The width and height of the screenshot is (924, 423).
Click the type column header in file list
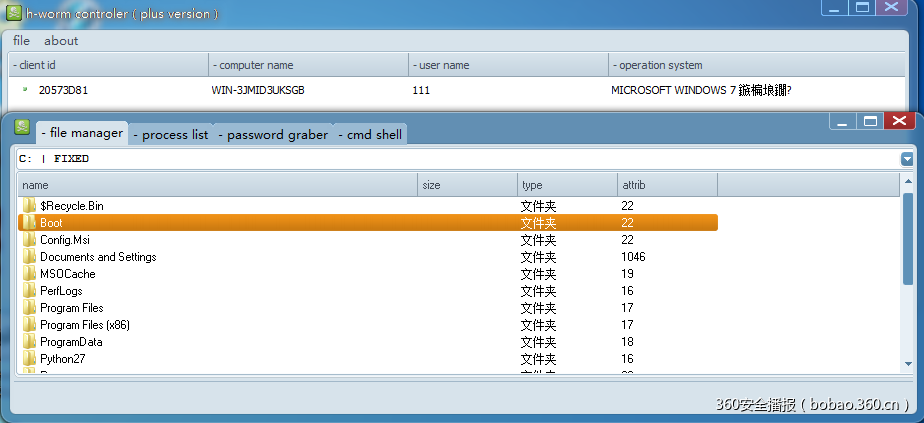567,185
